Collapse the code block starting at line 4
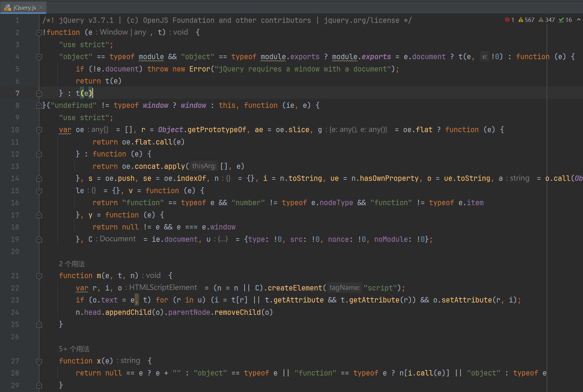 pyautogui.click(x=39, y=57)
